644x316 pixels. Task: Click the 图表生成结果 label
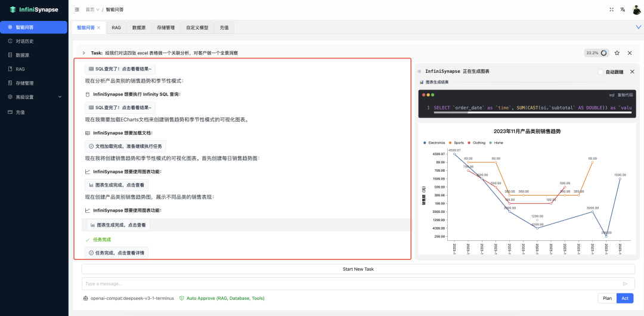coord(436,82)
